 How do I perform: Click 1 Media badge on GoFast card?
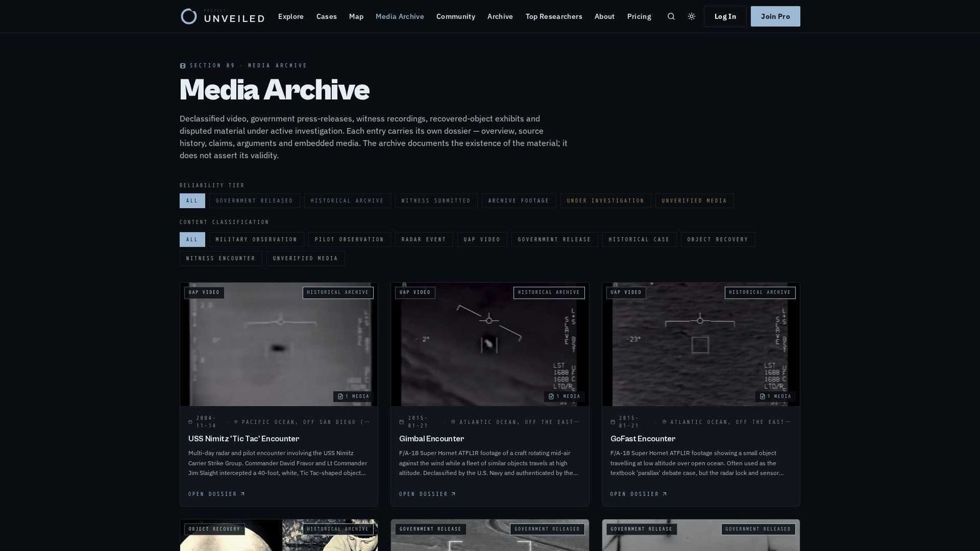(x=776, y=396)
